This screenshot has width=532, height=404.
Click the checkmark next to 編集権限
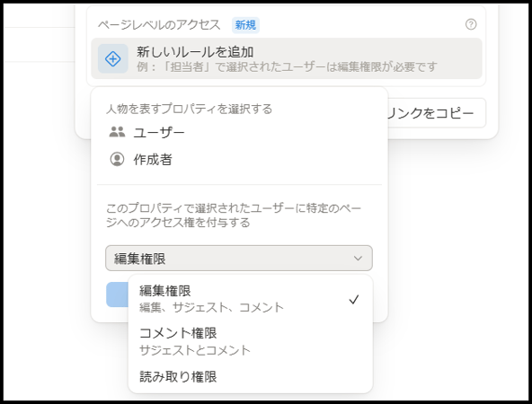[x=353, y=299]
